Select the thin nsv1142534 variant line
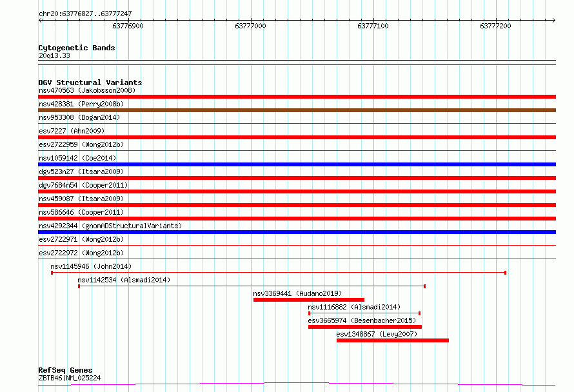This screenshot has width=574, height=392. [x=252, y=286]
